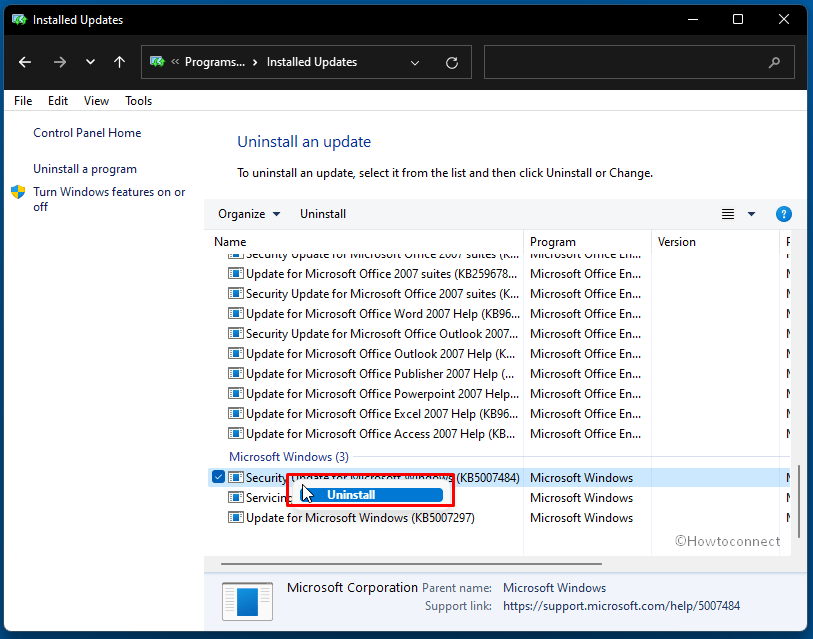Choose Uninstall in the context menu
This screenshot has height=639, width=813.
[x=371, y=495]
